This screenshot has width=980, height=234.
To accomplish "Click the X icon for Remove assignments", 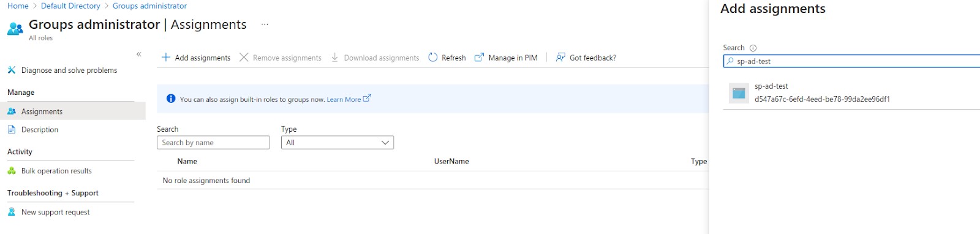I will tap(244, 57).
